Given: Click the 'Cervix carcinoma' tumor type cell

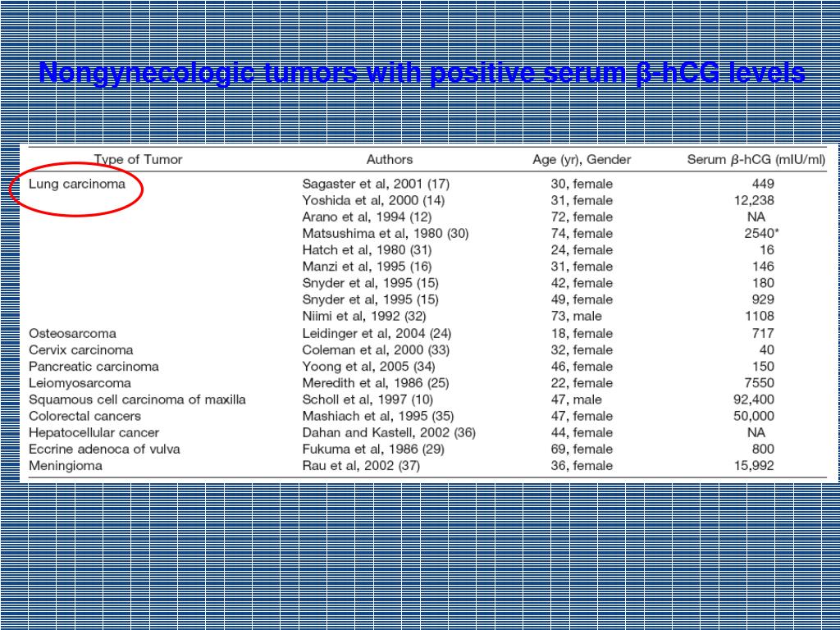Looking at the screenshot, I should coord(81,350).
